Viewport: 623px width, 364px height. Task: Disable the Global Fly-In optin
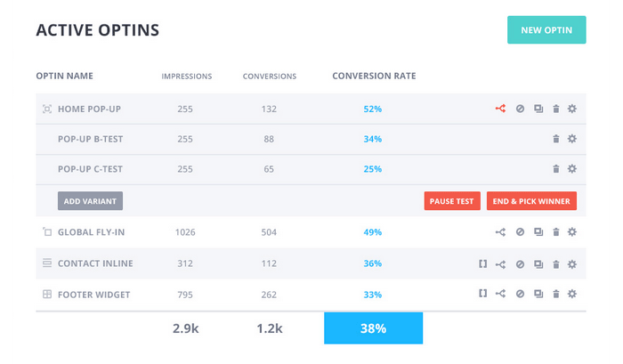tap(520, 232)
